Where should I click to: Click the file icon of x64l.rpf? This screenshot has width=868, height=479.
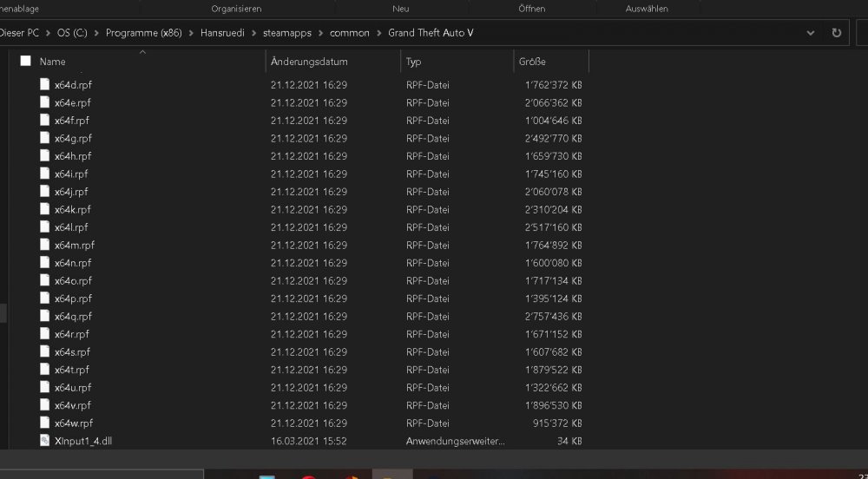coord(45,226)
